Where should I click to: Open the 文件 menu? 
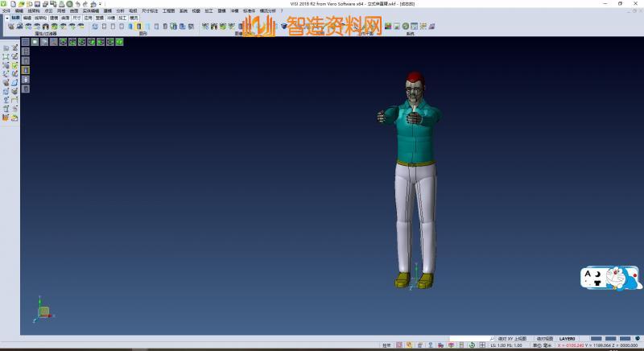(x=6, y=11)
